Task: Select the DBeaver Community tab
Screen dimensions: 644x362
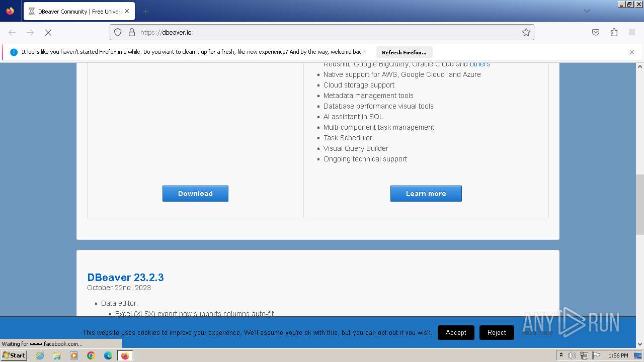Action: [x=79, y=11]
